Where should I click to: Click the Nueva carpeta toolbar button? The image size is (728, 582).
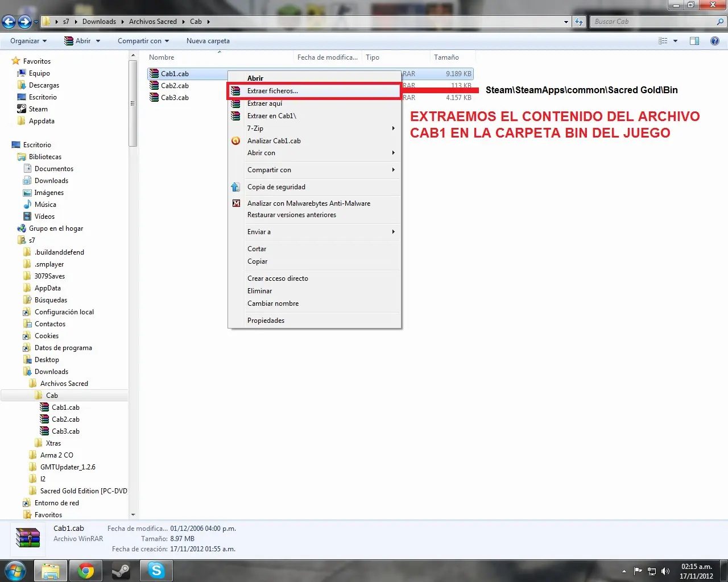click(208, 41)
